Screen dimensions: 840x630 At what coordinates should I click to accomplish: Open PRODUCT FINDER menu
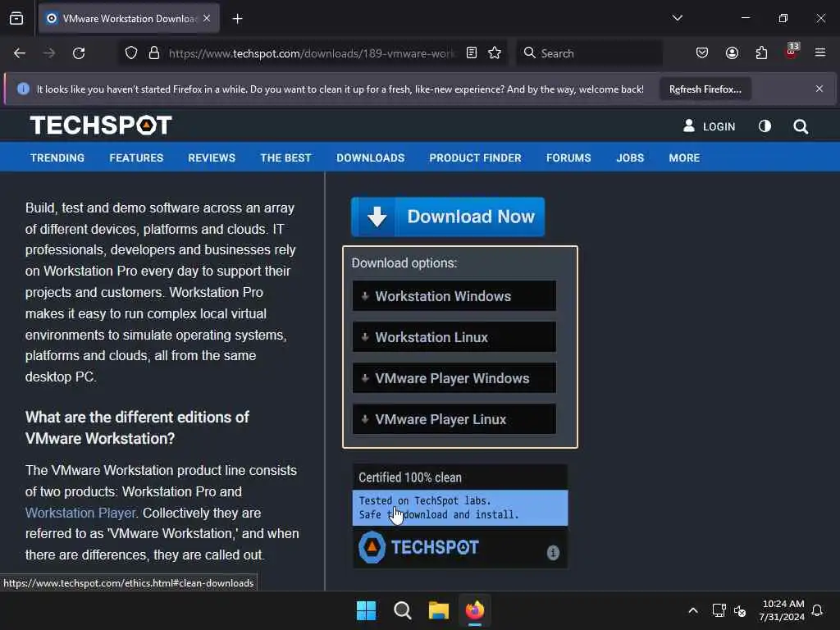tap(475, 158)
